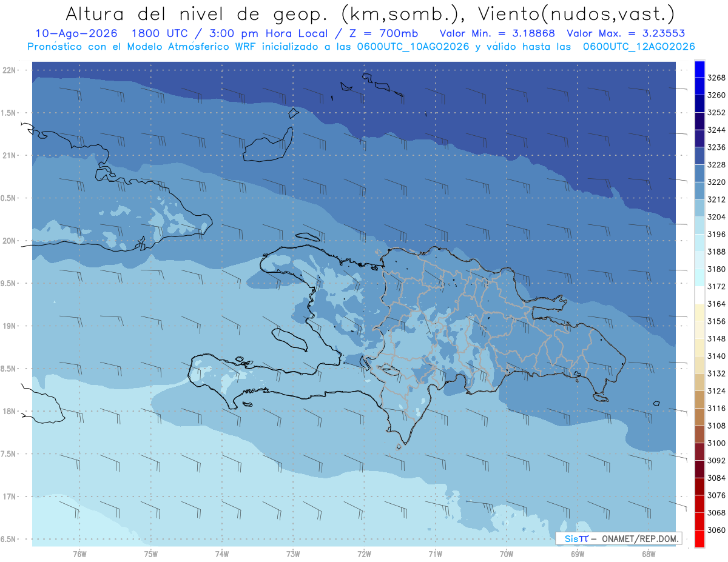Image resolution: width=728 pixels, height=562 pixels.
Task: Click the '75W' longitude label
Action: 151,554
